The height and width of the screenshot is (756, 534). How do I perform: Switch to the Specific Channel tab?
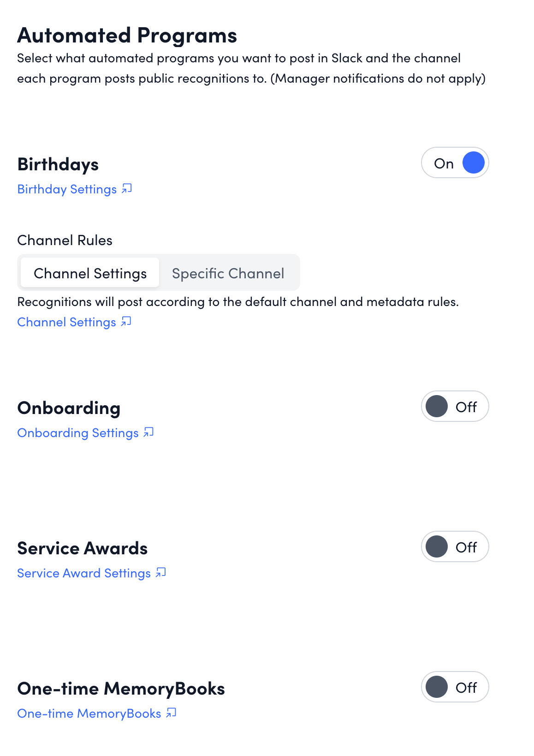[x=227, y=273]
